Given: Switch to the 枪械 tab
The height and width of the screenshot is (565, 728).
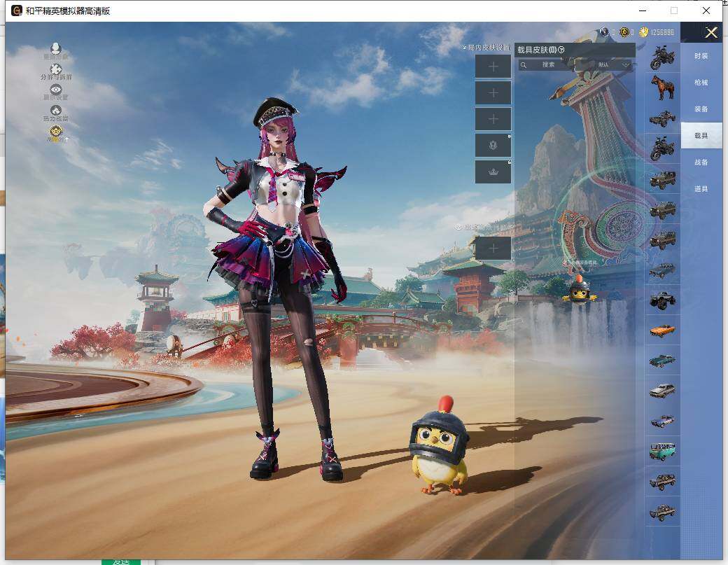Looking at the screenshot, I should [x=701, y=83].
